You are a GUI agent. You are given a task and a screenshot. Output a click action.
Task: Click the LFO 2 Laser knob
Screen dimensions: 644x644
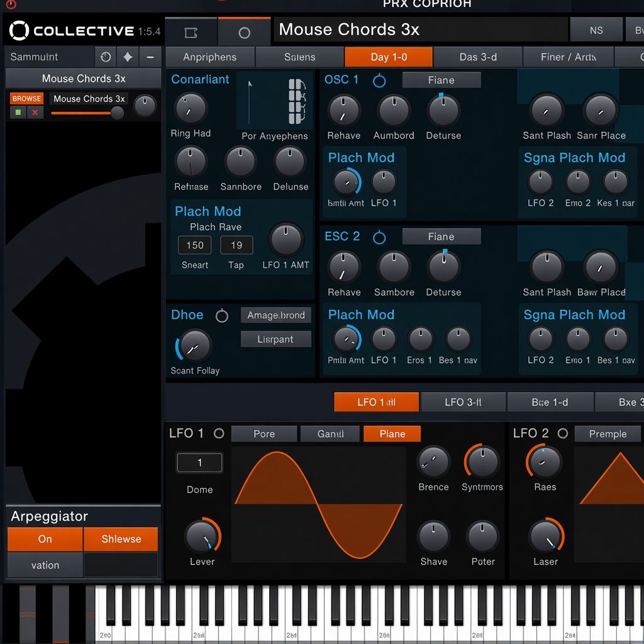coord(546,536)
